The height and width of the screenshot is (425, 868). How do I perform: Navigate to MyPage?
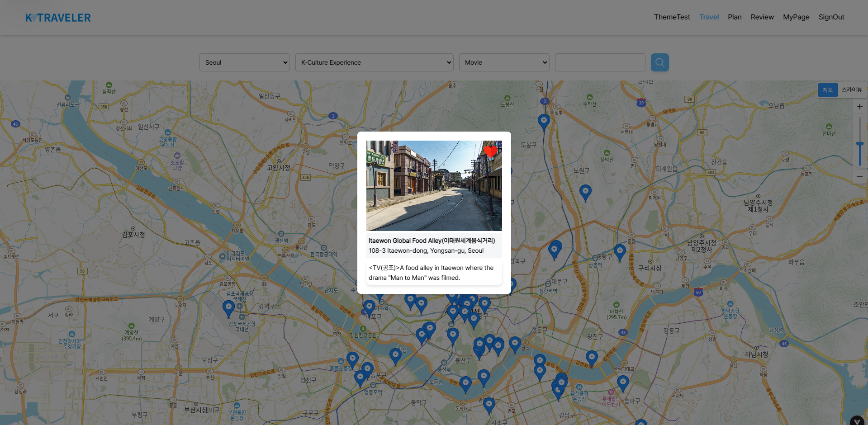[x=796, y=17]
